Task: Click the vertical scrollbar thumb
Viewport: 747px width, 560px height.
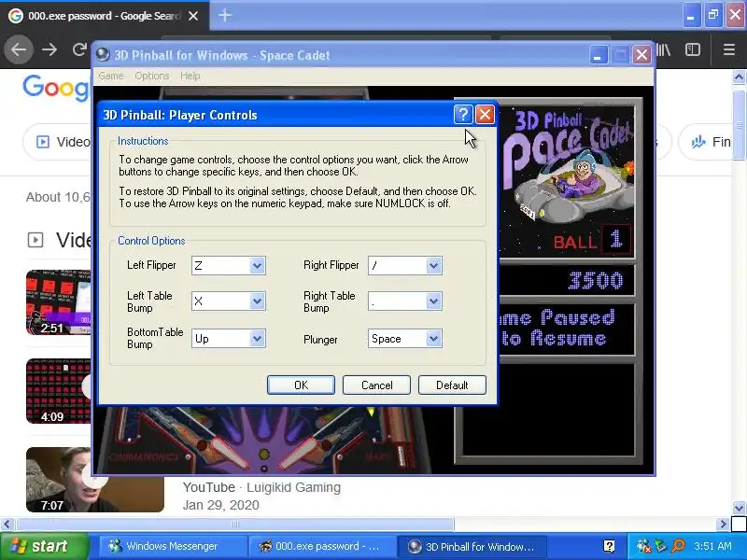Action: click(x=739, y=123)
